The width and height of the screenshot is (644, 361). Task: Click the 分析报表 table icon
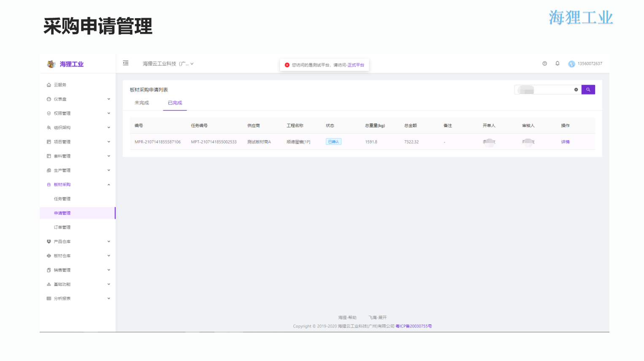[x=49, y=299]
